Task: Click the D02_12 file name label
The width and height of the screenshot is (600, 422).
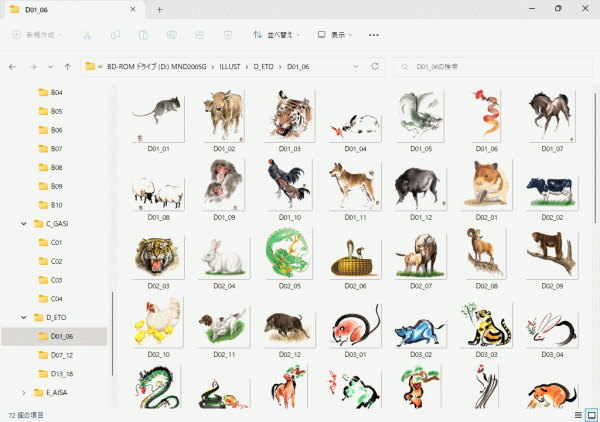Action: [290, 355]
